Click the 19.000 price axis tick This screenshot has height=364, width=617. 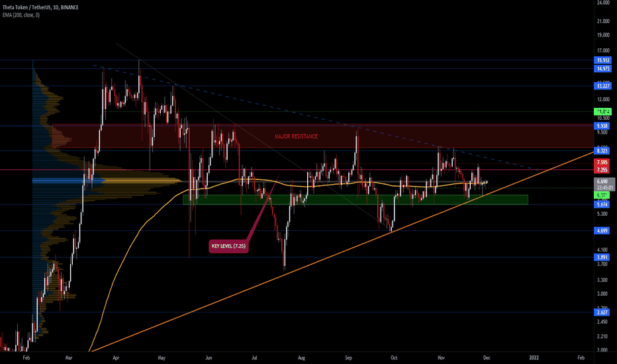pos(603,35)
